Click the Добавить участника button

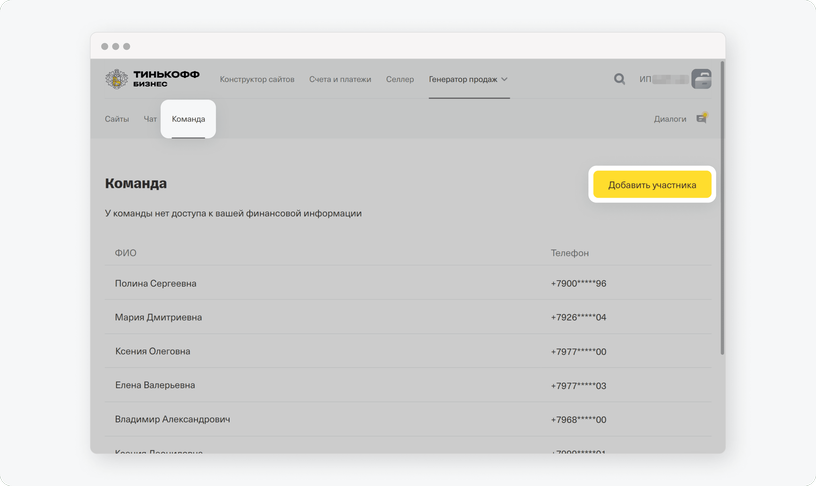(x=652, y=185)
